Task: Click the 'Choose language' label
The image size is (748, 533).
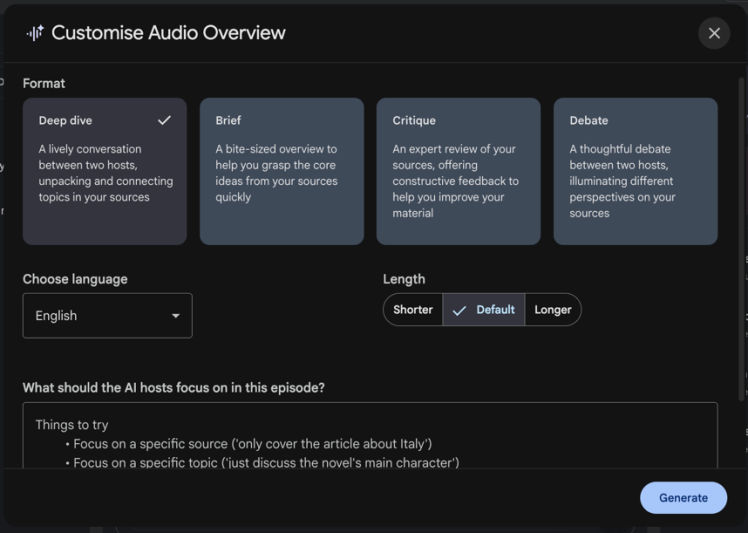Action: pos(75,279)
